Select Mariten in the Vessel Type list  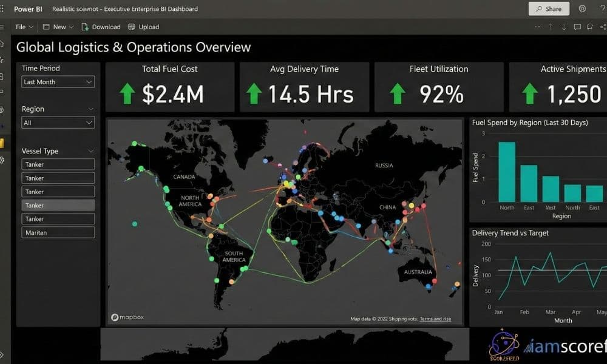(58, 232)
